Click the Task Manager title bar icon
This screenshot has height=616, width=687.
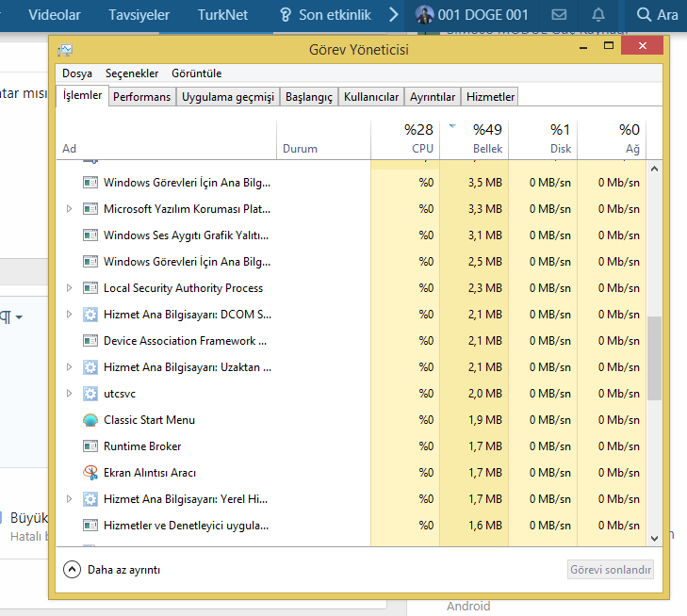tap(64, 50)
